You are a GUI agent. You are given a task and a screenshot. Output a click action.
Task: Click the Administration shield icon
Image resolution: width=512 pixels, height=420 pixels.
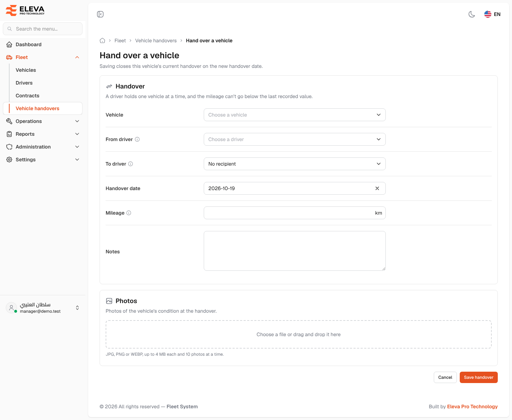tap(9, 147)
